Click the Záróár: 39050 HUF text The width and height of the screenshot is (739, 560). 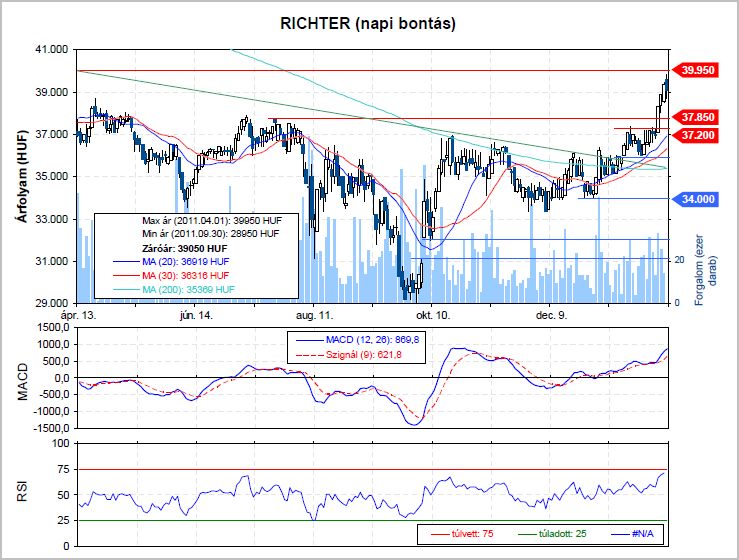[184, 248]
